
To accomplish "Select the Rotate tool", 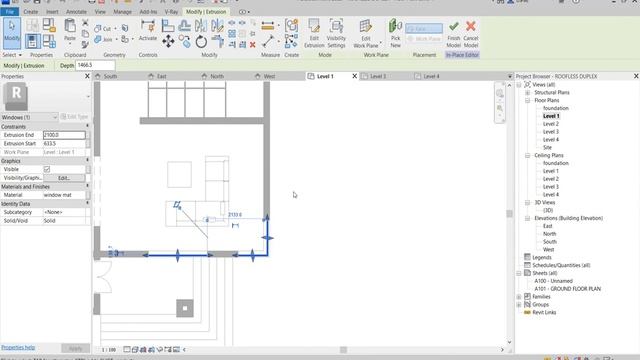I will 201,41.
